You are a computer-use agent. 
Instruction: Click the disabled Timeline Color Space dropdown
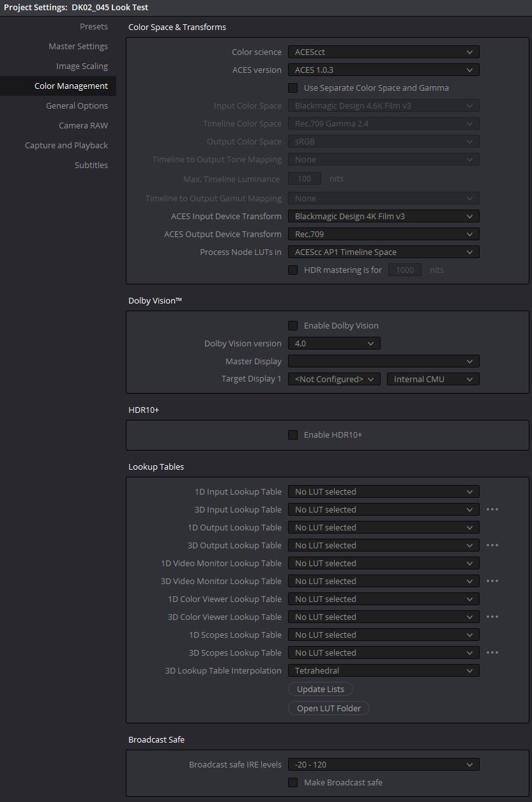point(383,123)
